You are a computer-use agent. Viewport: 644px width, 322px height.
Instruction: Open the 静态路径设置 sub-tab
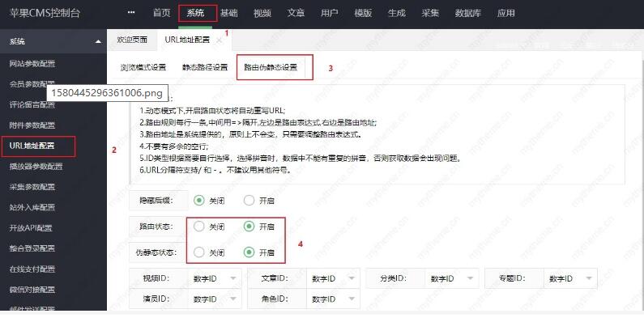coord(205,67)
